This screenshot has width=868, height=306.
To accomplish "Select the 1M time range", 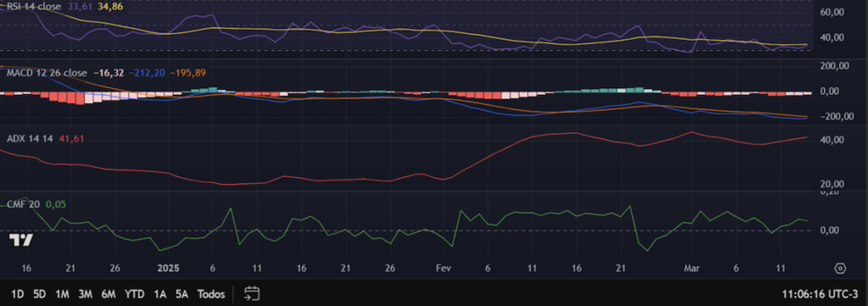I will pos(62,294).
